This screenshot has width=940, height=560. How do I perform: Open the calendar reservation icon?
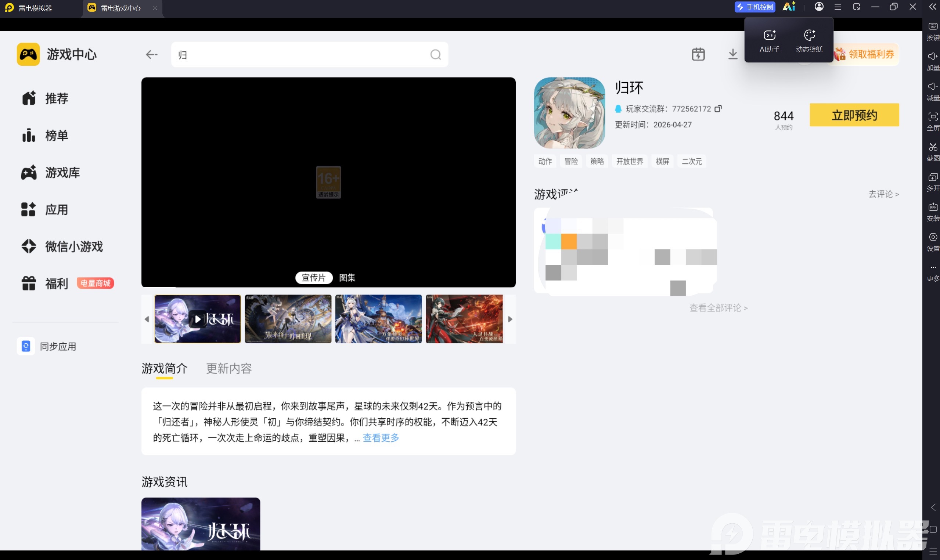point(698,54)
